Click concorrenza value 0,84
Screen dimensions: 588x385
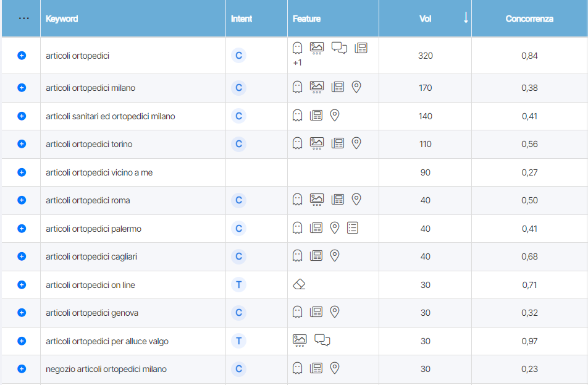(x=529, y=56)
